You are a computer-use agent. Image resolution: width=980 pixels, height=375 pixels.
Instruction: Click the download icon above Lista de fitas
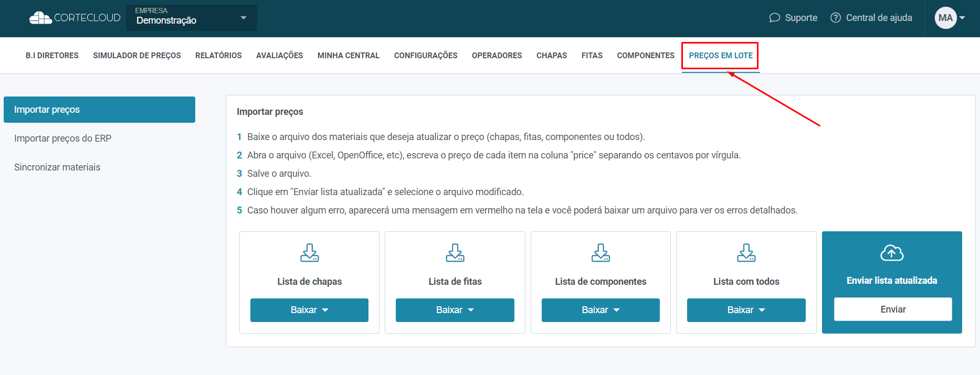pos(455,253)
